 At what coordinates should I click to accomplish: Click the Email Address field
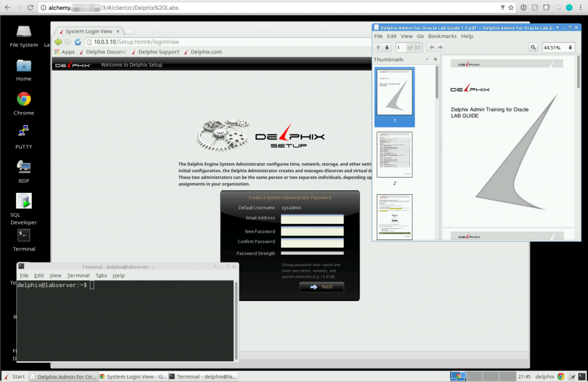pos(312,219)
